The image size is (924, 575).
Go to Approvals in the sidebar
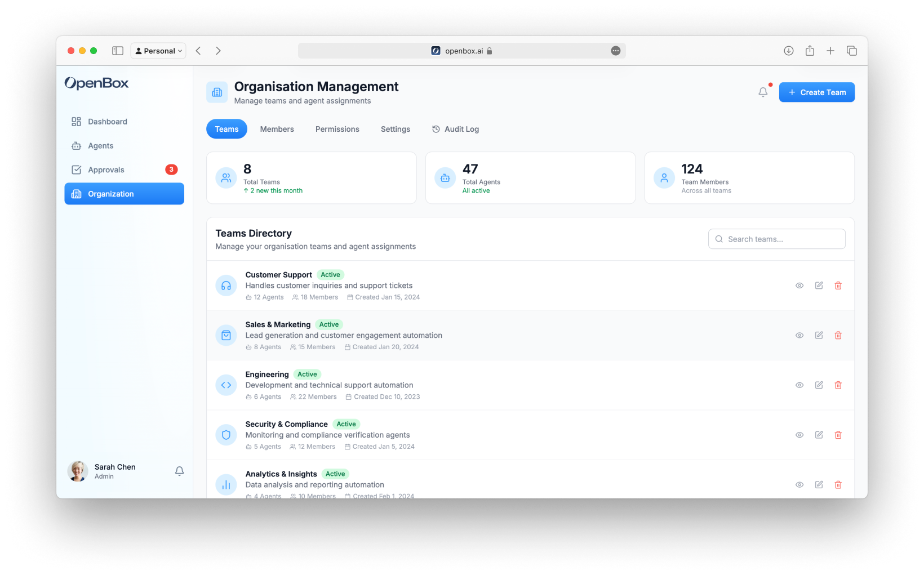click(106, 170)
